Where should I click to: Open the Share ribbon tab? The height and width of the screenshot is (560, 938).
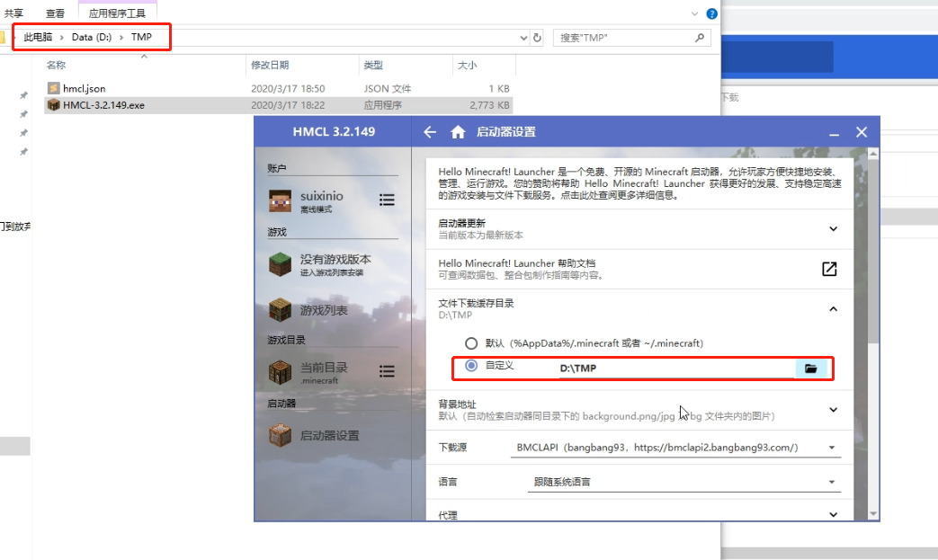click(13, 13)
